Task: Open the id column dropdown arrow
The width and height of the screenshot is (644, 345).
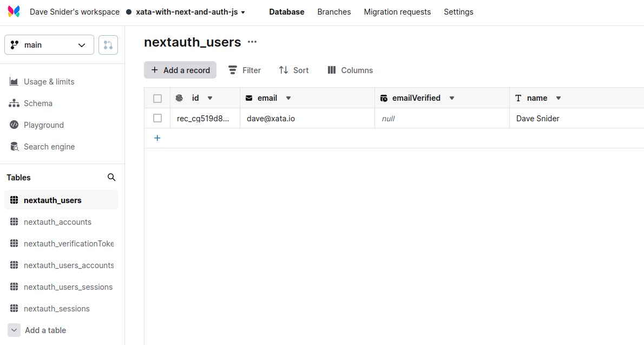Action: tap(210, 98)
